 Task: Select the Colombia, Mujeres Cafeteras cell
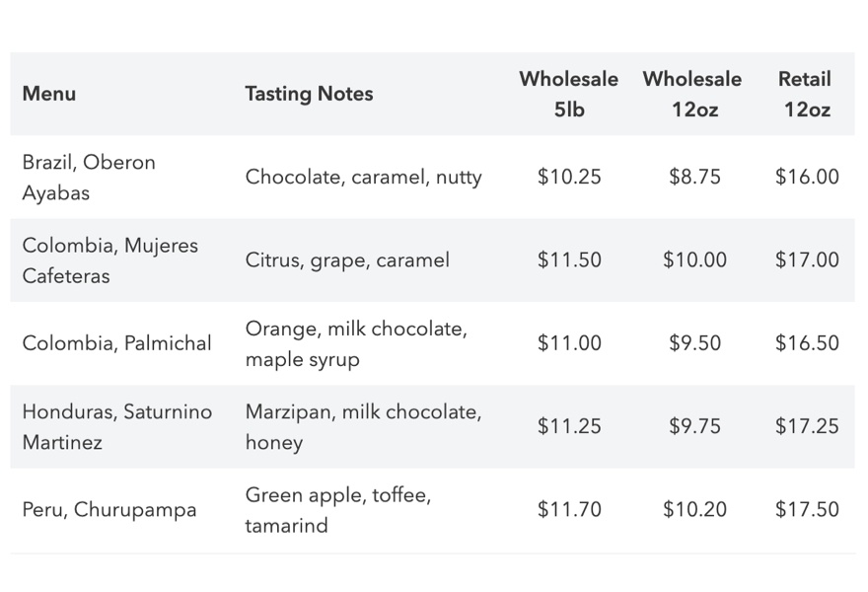click(109, 260)
